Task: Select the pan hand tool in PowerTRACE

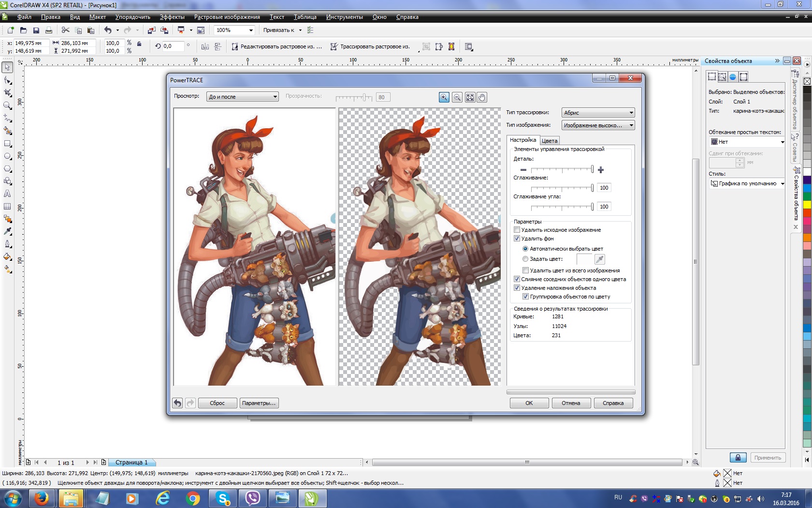Action: coord(482,97)
